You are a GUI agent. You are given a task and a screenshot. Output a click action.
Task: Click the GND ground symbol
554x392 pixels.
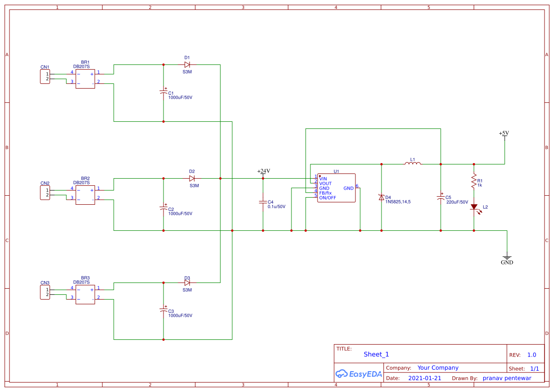click(x=507, y=258)
